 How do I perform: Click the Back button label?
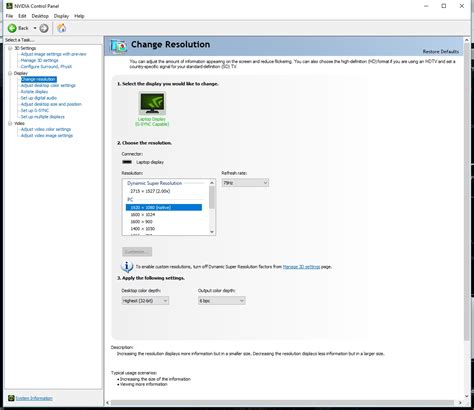tap(23, 28)
